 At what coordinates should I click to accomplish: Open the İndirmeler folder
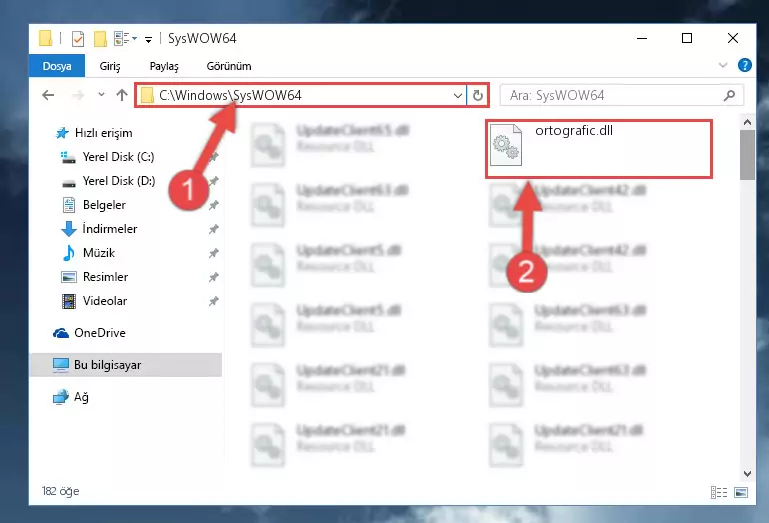[99, 229]
